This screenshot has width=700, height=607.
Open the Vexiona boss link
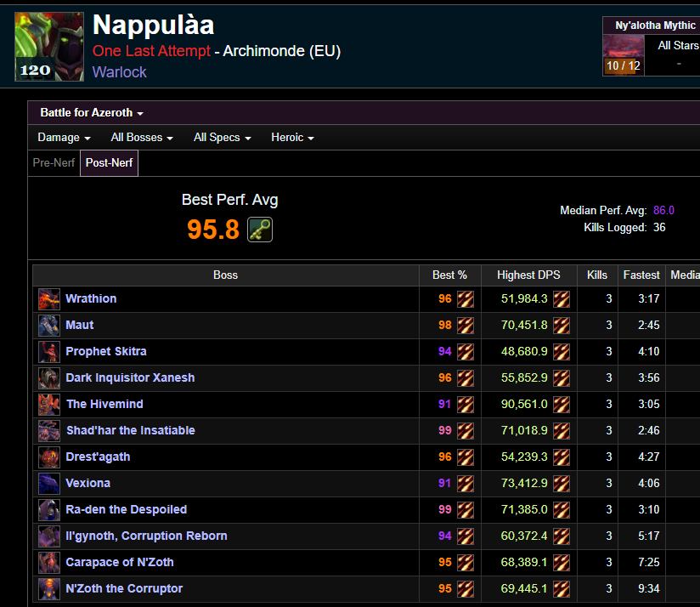88,483
